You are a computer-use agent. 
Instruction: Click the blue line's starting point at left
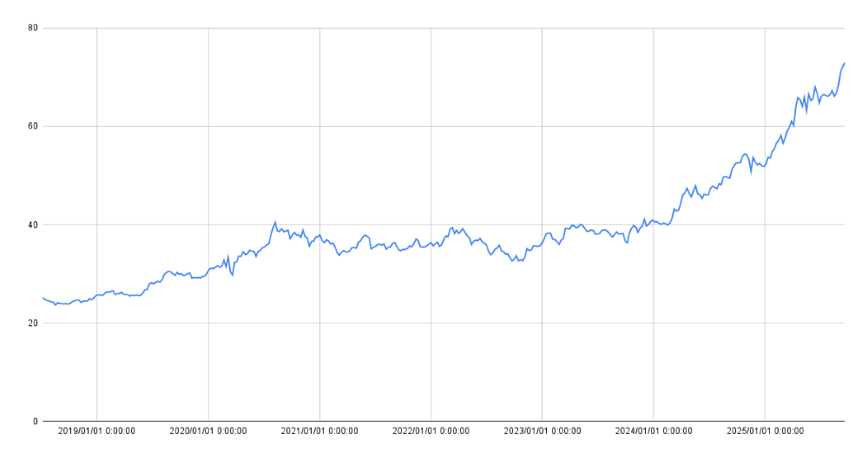pyautogui.click(x=43, y=298)
